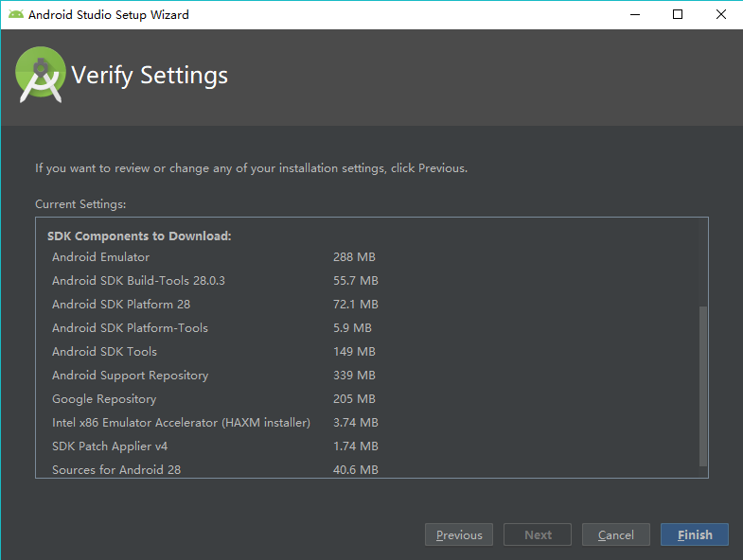Click the 5.9 MB size value
This screenshot has width=743, height=560.
pos(352,328)
